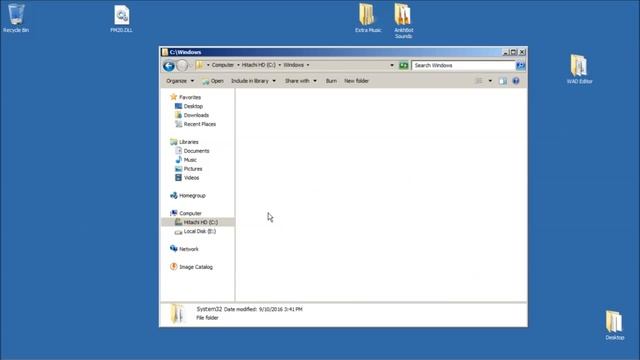Open Explorer help with the question mark
Image resolution: width=640 pixels, height=360 pixels.
[516, 81]
